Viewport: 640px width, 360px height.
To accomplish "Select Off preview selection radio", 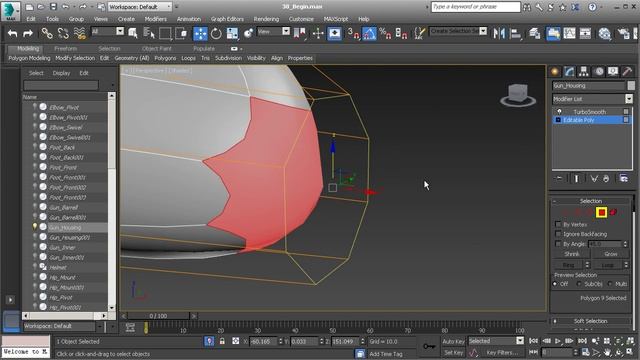I will pyautogui.click(x=555, y=284).
